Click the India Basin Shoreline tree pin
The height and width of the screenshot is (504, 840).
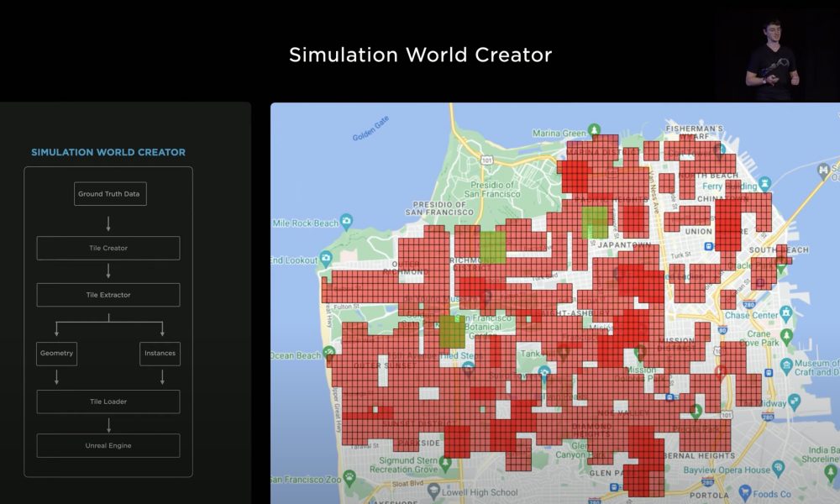coord(831,472)
